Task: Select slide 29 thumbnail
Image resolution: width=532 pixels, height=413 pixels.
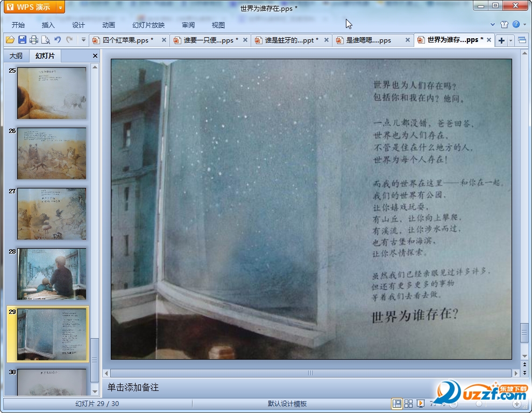Action: click(x=52, y=334)
